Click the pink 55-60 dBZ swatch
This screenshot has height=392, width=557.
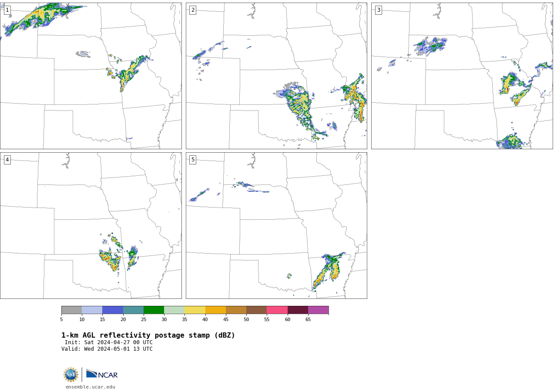pyautogui.click(x=277, y=310)
